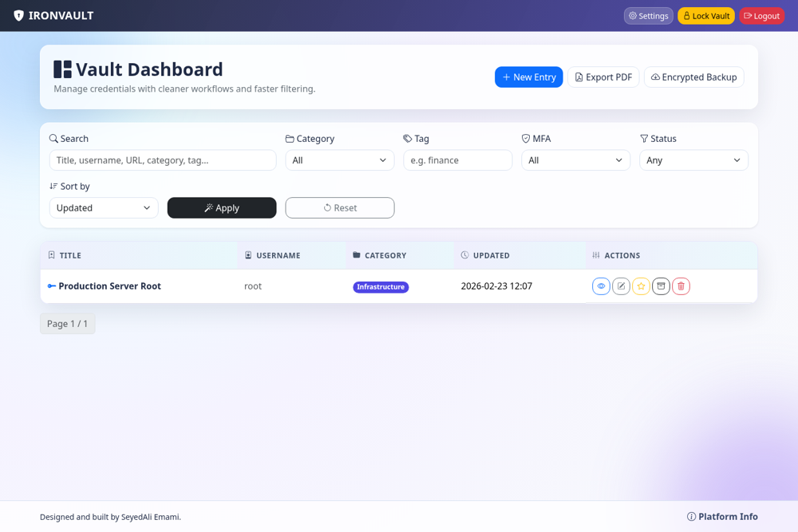
Task: Click the shield icon of the MFA label
Action: (526, 138)
